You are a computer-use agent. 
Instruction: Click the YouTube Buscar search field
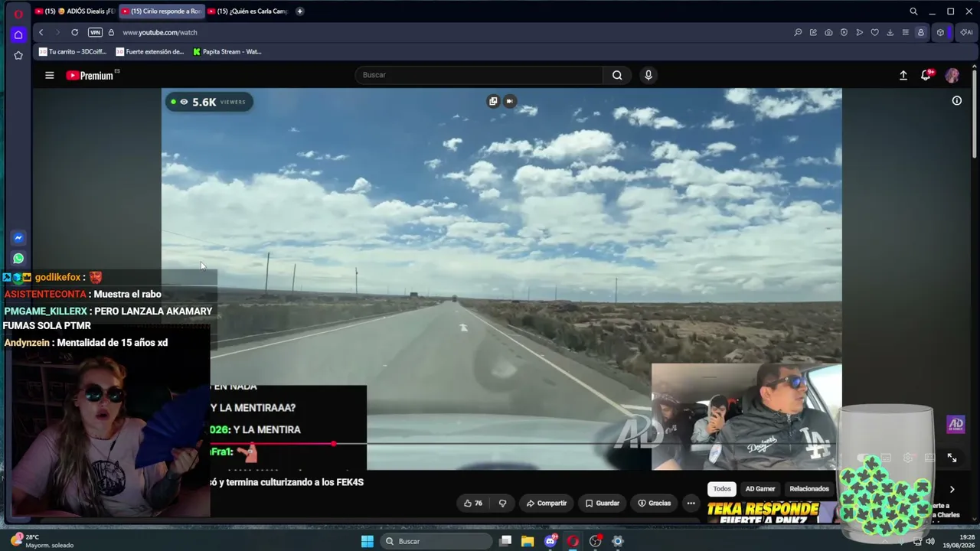point(479,75)
